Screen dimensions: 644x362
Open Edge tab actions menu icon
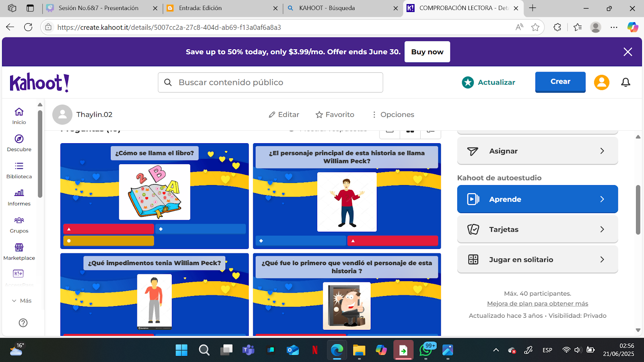pyautogui.click(x=30, y=8)
